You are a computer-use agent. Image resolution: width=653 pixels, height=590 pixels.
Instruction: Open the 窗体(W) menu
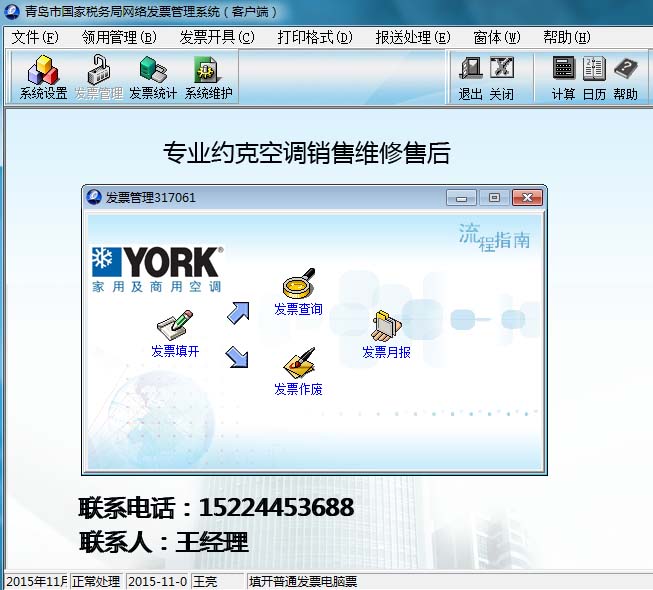click(x=496, y=37)
